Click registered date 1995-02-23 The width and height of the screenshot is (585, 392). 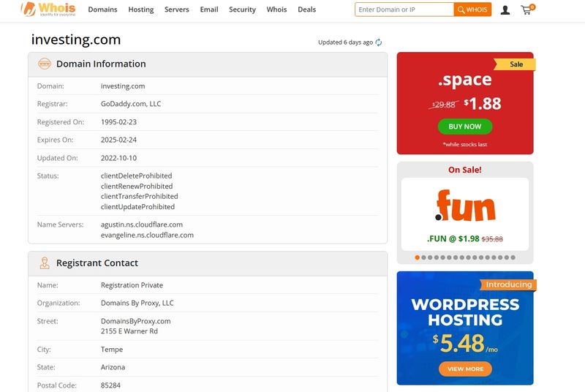click(118, 122)
